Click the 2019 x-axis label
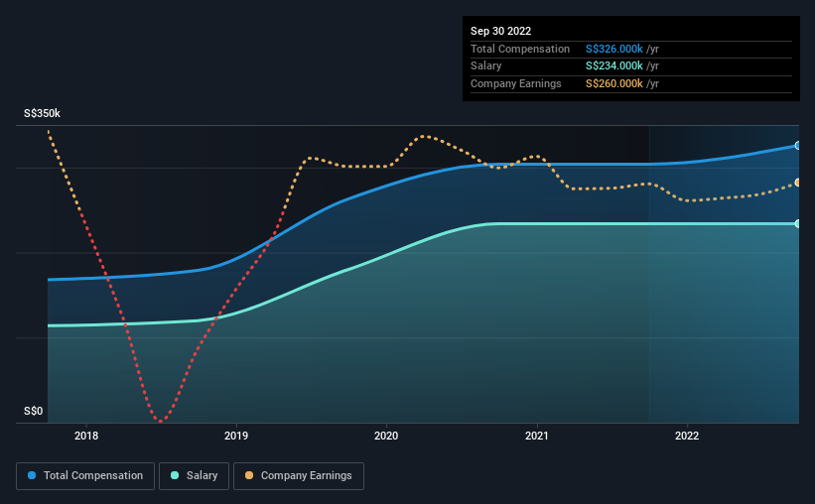 coord(236,436)
